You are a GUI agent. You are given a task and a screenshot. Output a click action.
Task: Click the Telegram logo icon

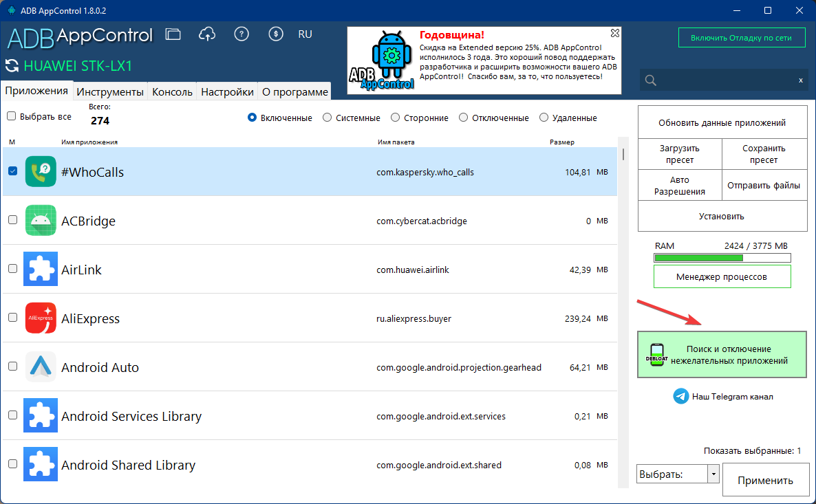(x=680, y=396)
